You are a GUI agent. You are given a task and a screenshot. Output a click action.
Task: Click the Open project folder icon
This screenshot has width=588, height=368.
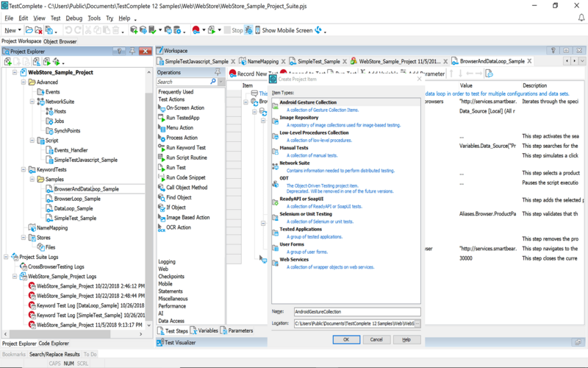(x=29, y=30)
